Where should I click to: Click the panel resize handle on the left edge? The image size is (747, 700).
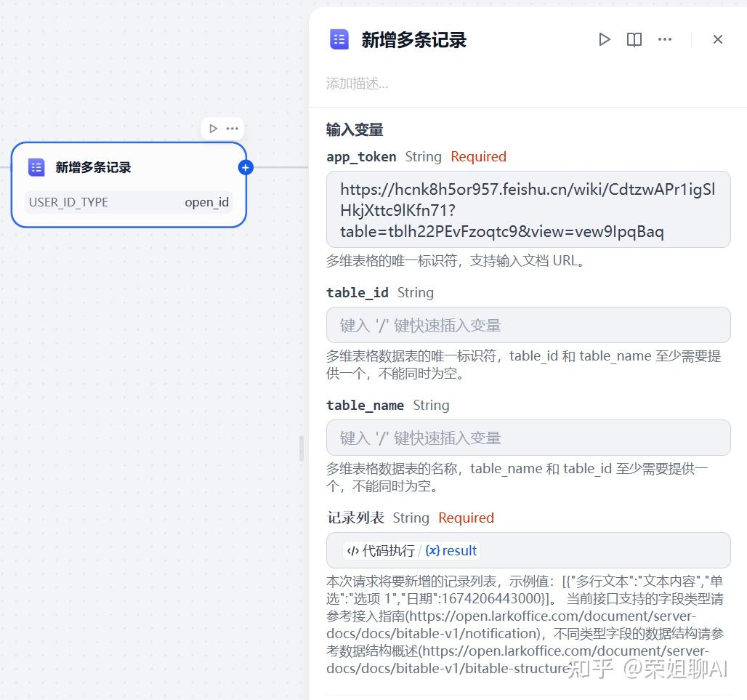pyautogui.click(x=302, y=448)
